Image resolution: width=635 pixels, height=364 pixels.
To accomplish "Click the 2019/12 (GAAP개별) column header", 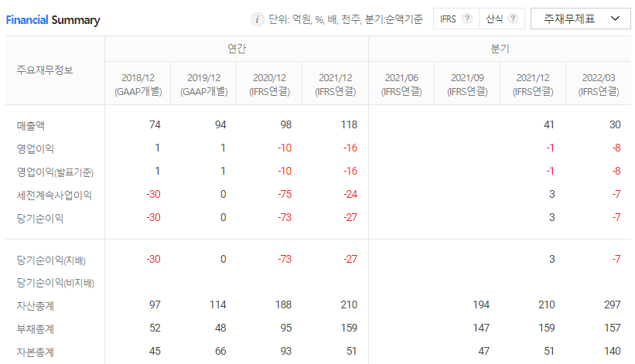I will pyautogui.click(x=203, y=84).
